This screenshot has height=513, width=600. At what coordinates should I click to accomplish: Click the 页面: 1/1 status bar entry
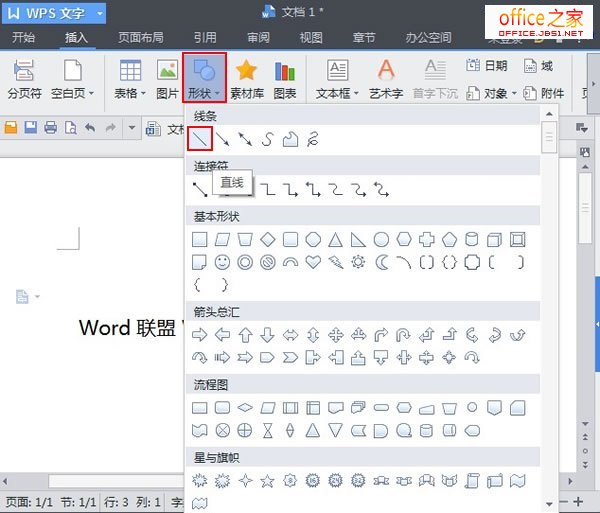(x=29, y=502)
